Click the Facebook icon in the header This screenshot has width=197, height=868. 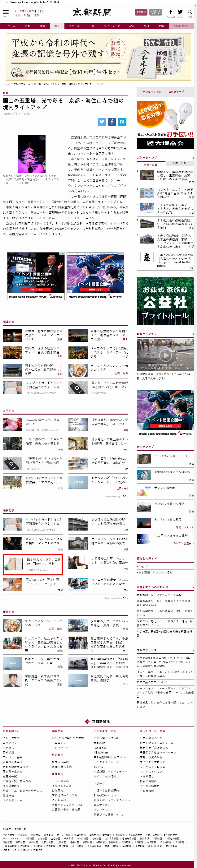[x=170, y=12]
